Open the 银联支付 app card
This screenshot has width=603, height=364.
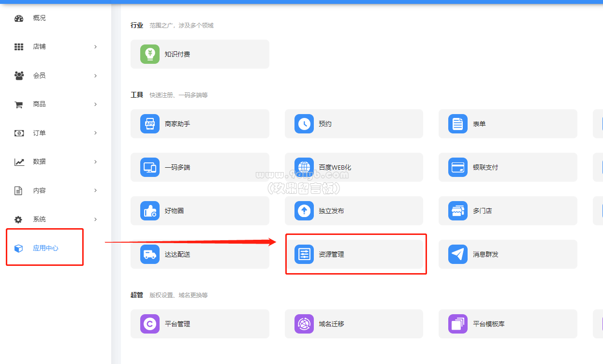point(508,167)
